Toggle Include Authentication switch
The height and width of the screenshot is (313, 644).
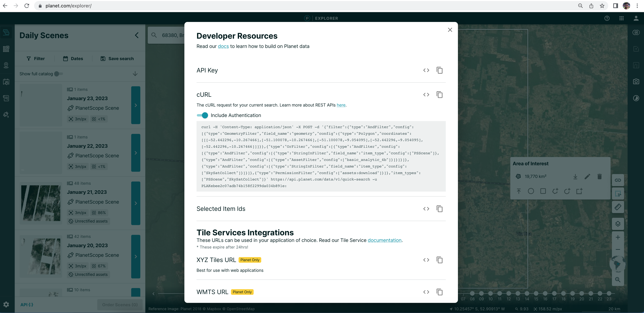pyautogui.click(x=202, y=115)
